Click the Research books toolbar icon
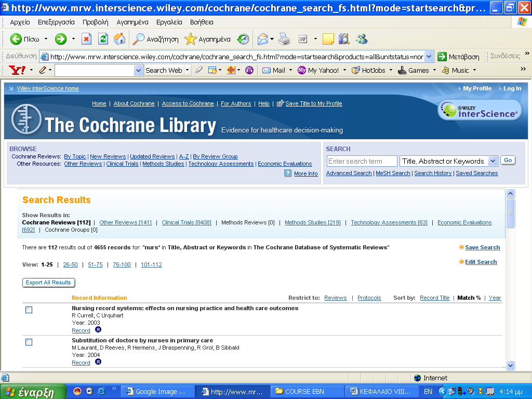The image size is (532, 399). pyautogui.click(x=344, y=39)
